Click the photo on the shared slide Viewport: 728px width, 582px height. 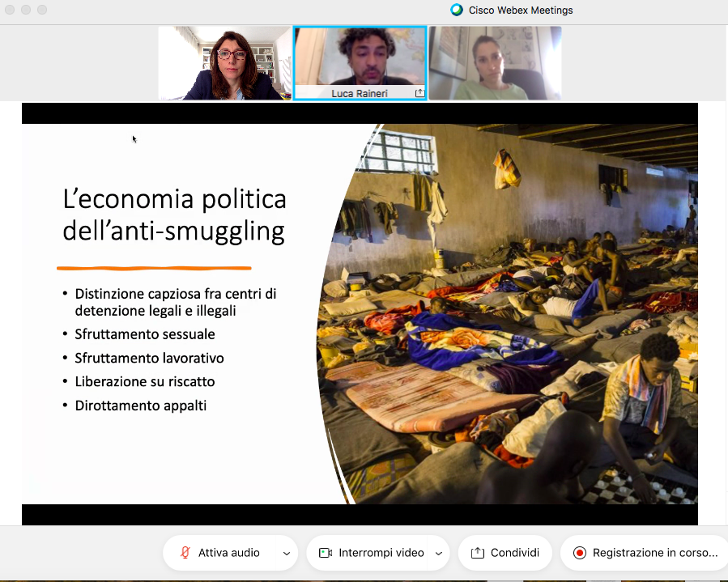coord(518,316)
